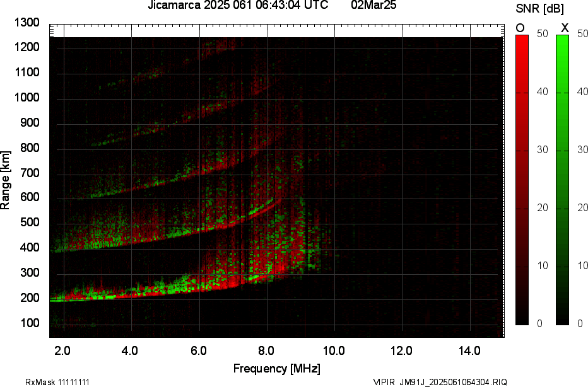Click the Jicamarca timestamp title
The width and height of the screenshot is (588, 387).
238,5
